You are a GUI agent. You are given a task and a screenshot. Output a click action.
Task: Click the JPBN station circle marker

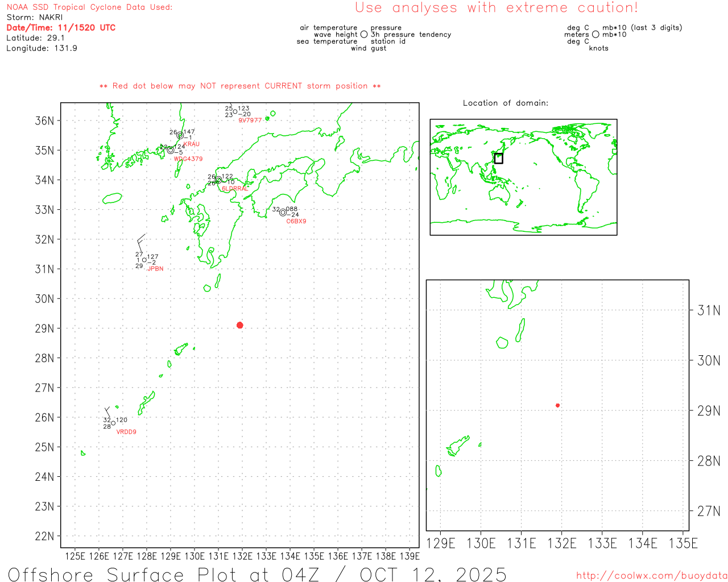pyautogui.click(x=144, y=260)
